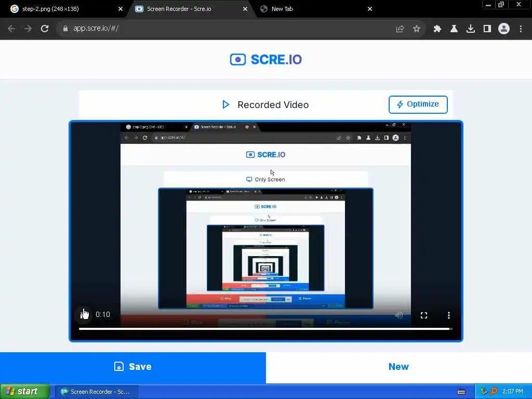Restore down the browser window
This screenshot has height=399, width=532.
point(501,5)
